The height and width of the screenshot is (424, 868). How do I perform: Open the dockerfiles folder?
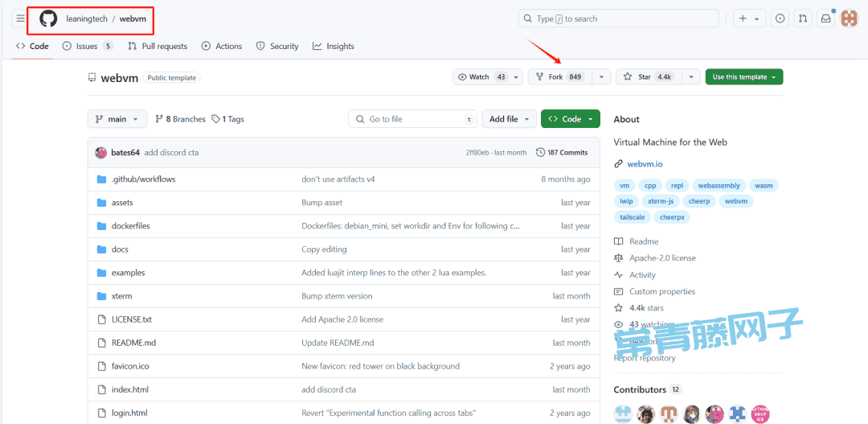[131, 225]
